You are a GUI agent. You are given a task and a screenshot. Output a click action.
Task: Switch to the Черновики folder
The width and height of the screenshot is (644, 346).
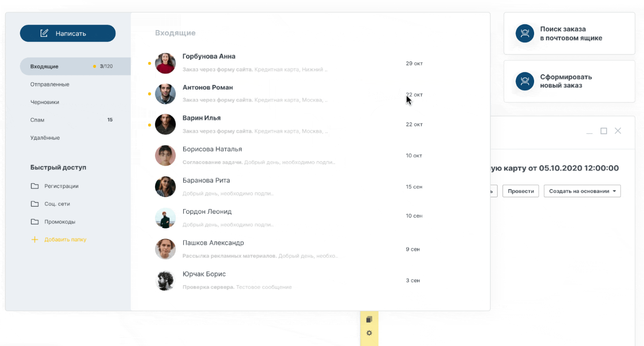point(45,102)
